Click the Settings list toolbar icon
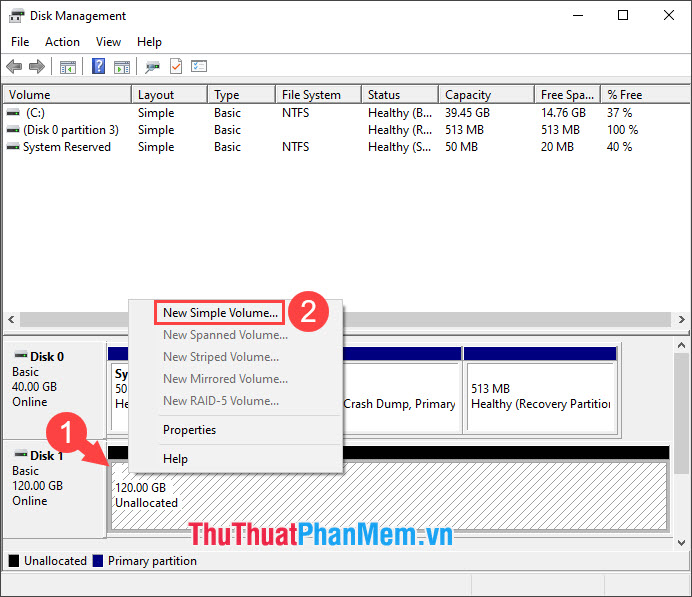 click(x=199, y=66)
